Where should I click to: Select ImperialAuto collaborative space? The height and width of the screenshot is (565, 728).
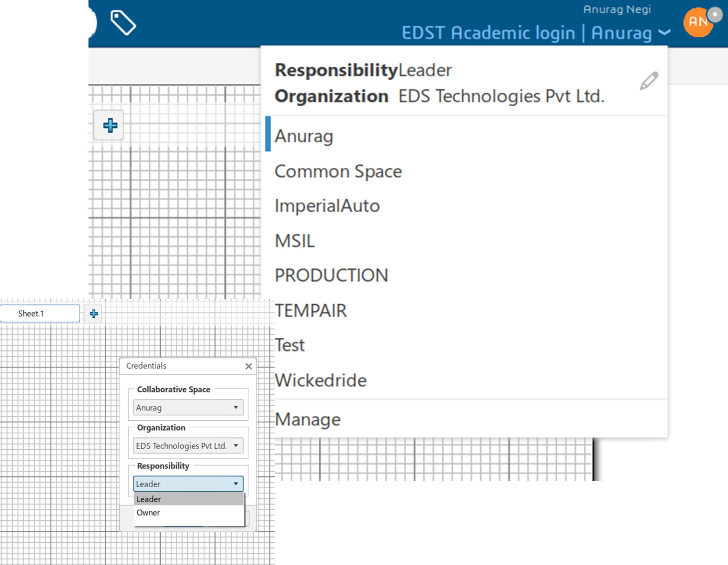click(327, 206)
